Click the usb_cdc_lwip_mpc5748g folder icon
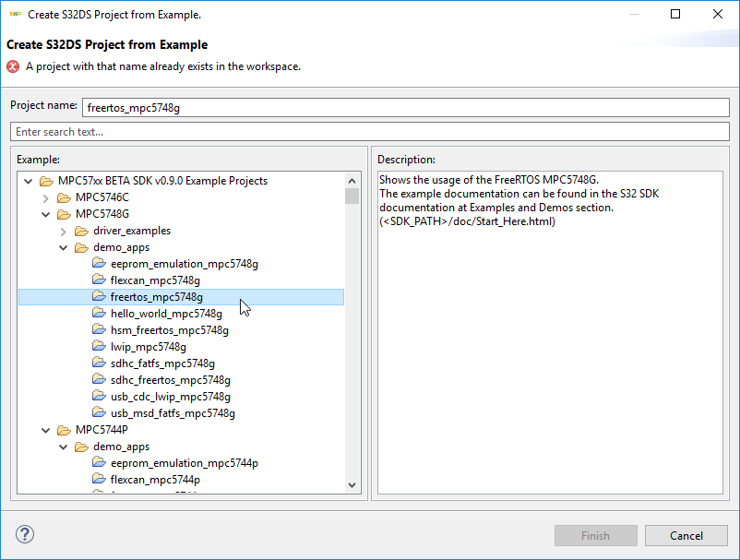This screenshot has width=740, height=560. pos(100,397)
